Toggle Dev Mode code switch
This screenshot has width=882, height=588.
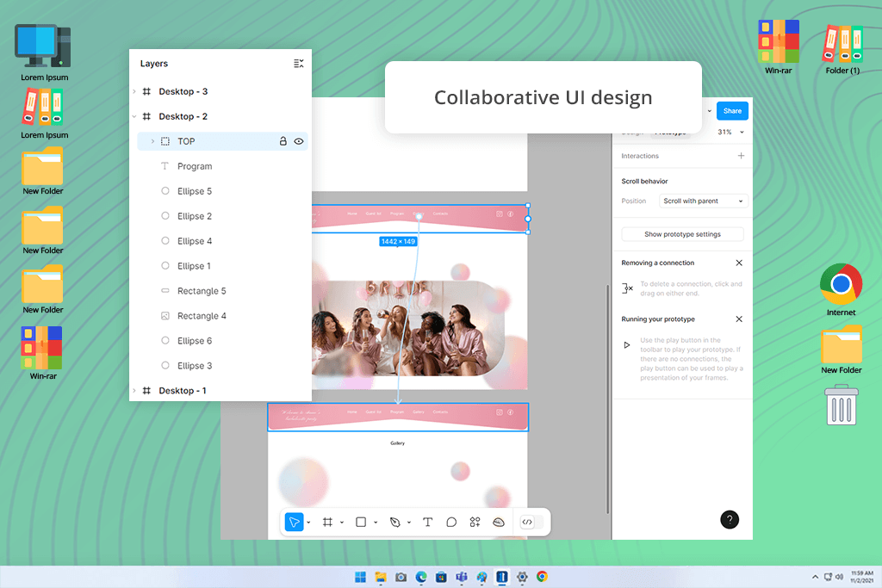point(531,523)
